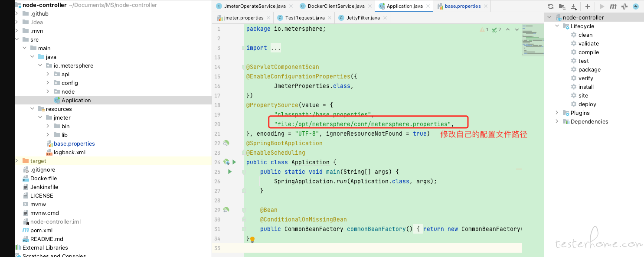Click the metersphere.properties file path string
This screenshot has height=257, width=644.
[x=362, y=124]
